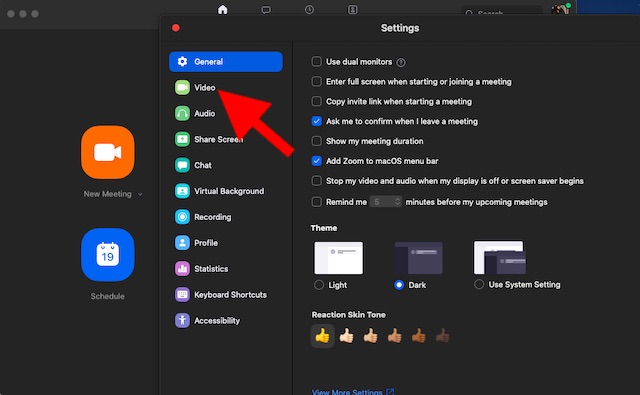
Task: Click the Profile person icon in sidebar
Action: tap(182, 243)
